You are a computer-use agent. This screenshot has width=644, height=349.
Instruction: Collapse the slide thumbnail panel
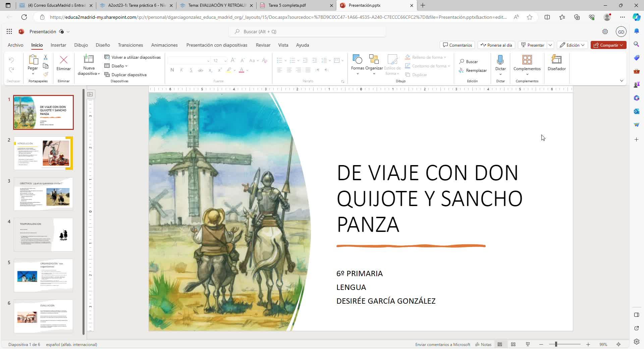(90, 94)
